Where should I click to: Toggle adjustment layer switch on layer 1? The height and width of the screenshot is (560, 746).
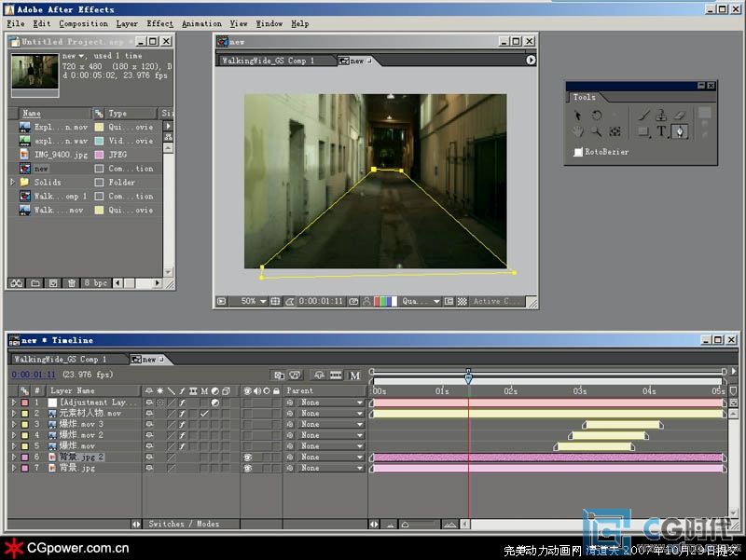(215, 403)
